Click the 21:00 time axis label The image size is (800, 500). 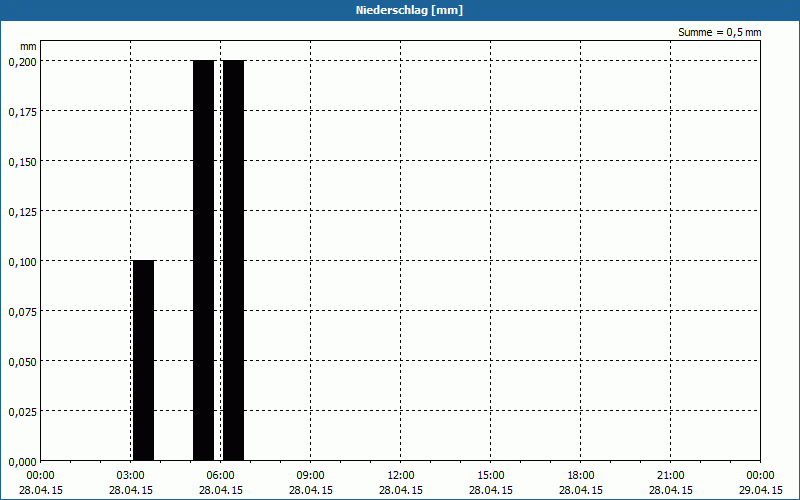coord(670,475)
